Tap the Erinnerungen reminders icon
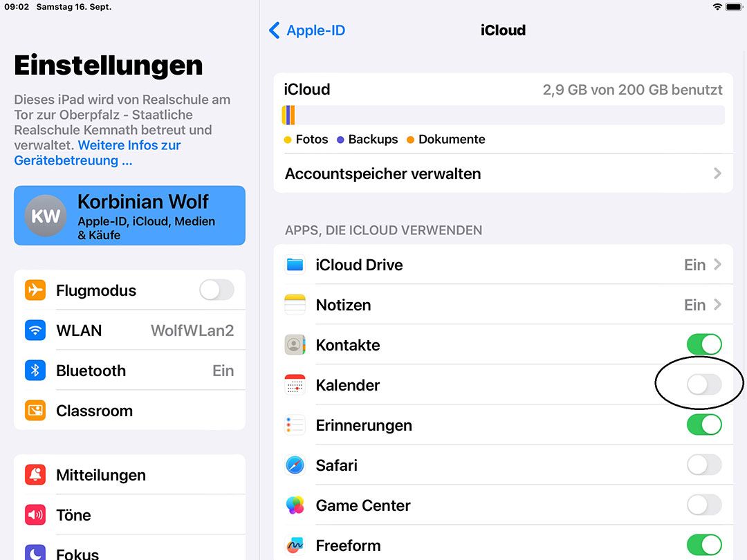Viewport: 747px width, 560px height. coord(295,424)
